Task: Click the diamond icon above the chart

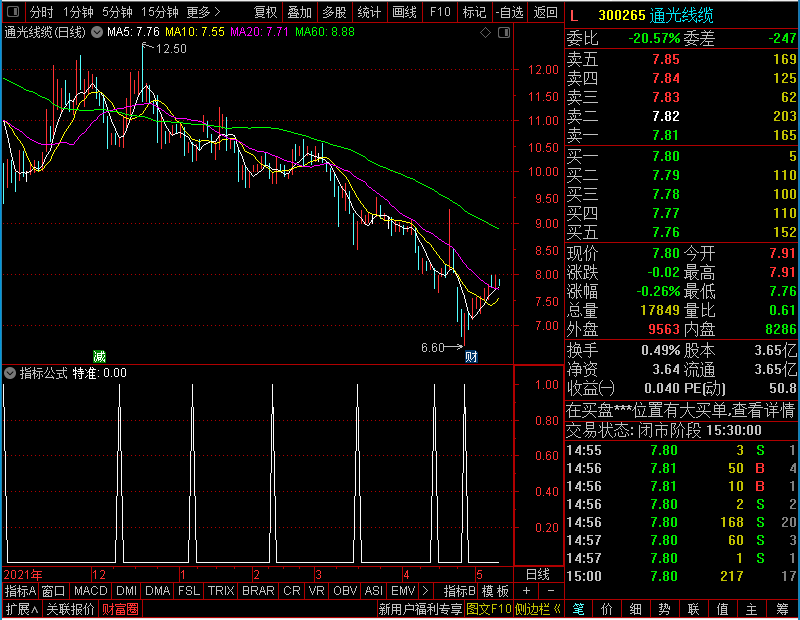Action: (x=485, y=33)
